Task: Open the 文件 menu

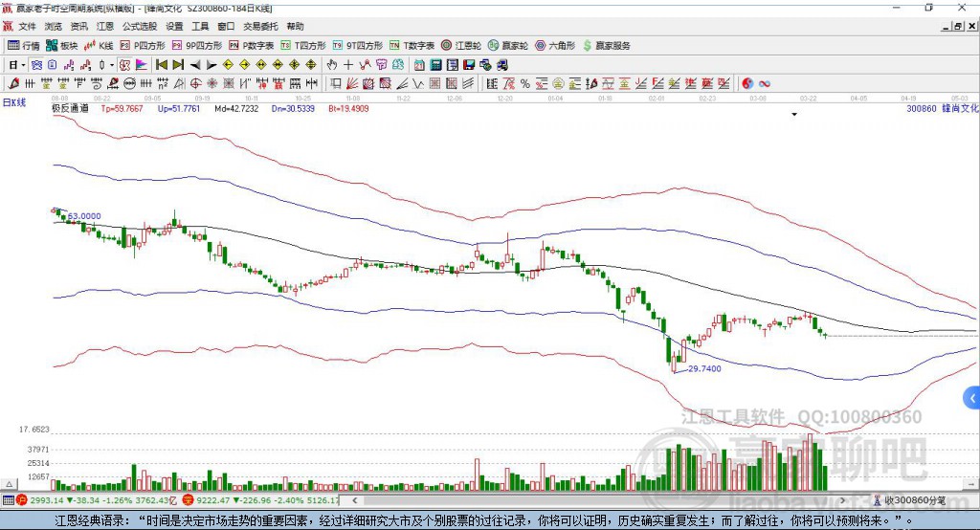Action: coord(27,26)
